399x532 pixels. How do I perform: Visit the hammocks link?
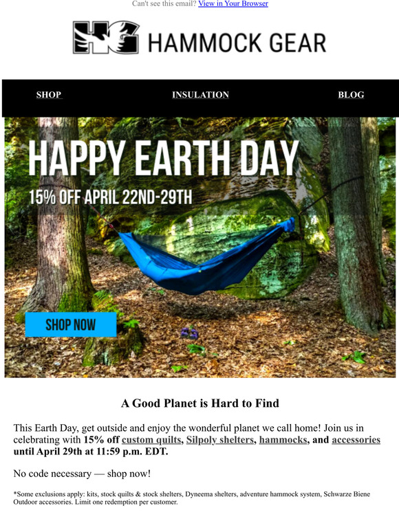[x=283, y=440]
